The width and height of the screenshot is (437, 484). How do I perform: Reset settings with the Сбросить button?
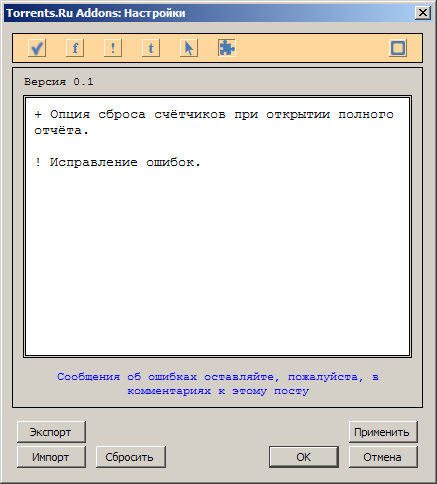131,457
